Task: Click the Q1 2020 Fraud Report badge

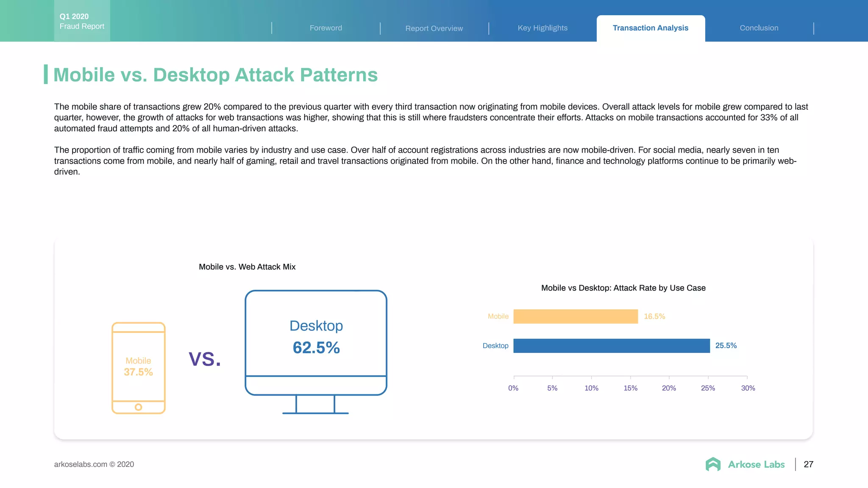Action: pos(82,21)
